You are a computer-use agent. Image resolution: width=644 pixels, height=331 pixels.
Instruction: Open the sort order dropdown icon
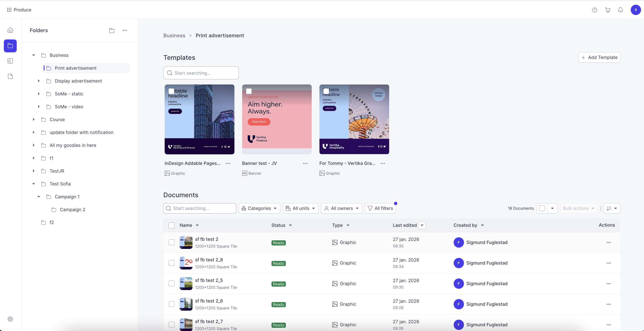tap(612, 208)
